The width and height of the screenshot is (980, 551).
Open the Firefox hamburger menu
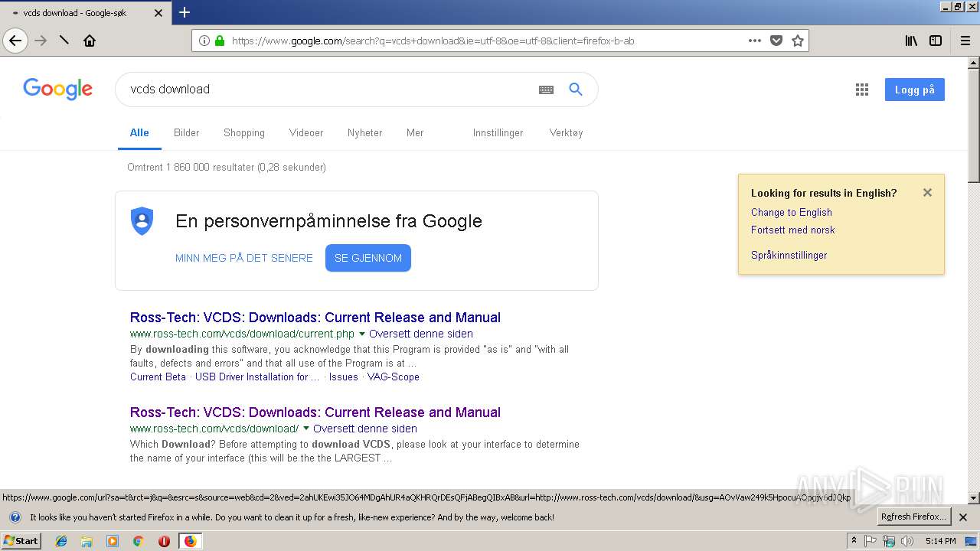pos(965,41)
